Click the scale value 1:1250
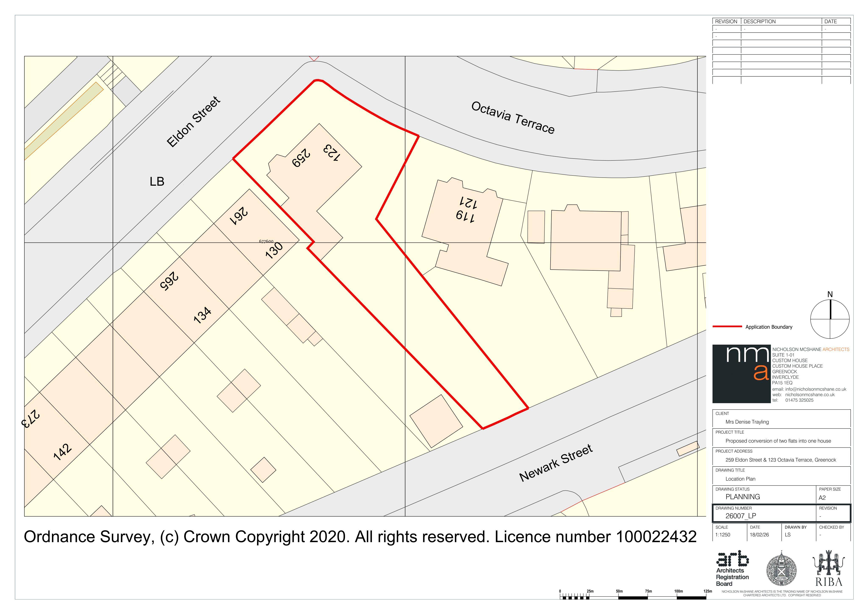The height and width of the screenshot is (614, 868). (723, 535)
